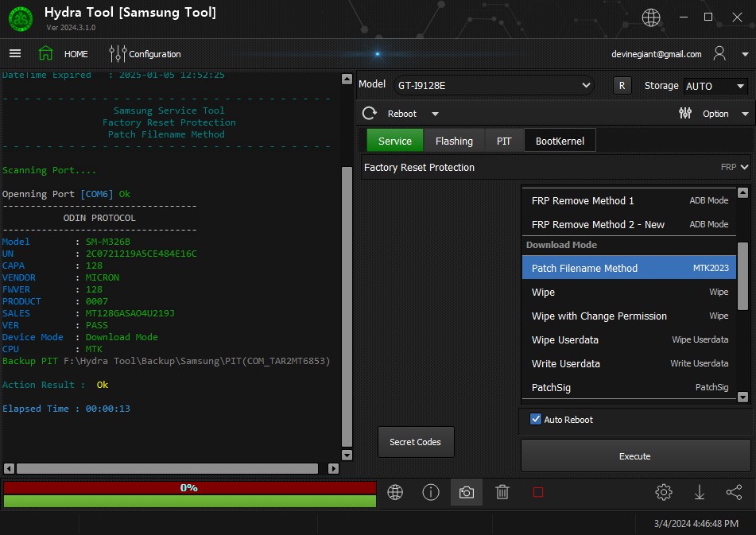Click the hamburger menu icon
This screenshot has height=535, width=756.
[x=15, y=54]
